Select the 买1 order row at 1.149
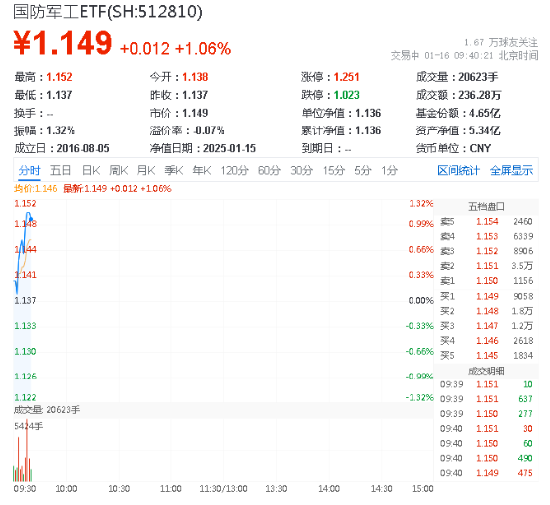This screenshot has width=550, height=505. point(486,296)
